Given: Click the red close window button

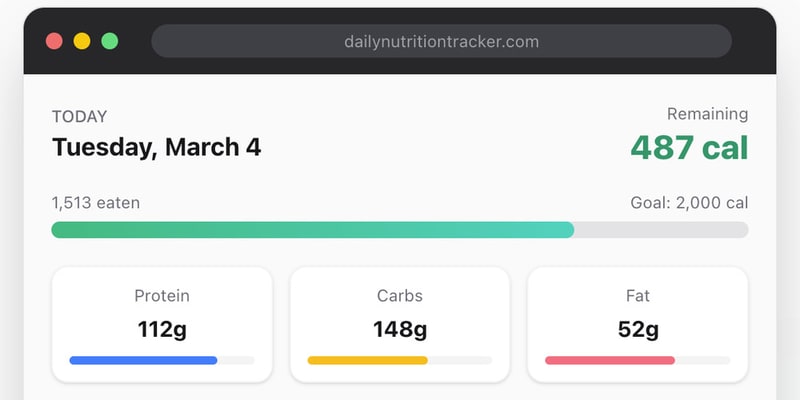Looking at the screenshot, I should (x=54, y=41).
